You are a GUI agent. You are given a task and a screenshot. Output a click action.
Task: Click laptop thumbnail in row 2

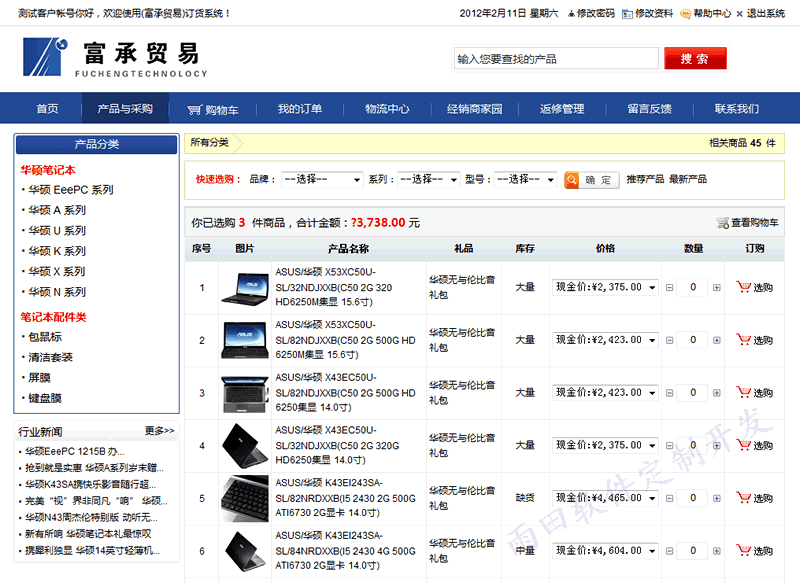[x=245, y=340]
